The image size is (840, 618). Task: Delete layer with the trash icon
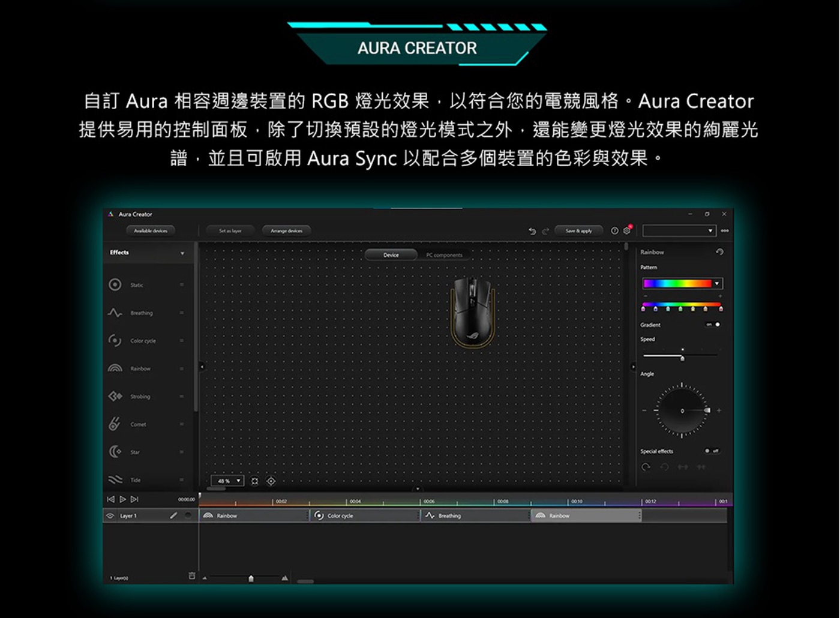coord(192,576)
